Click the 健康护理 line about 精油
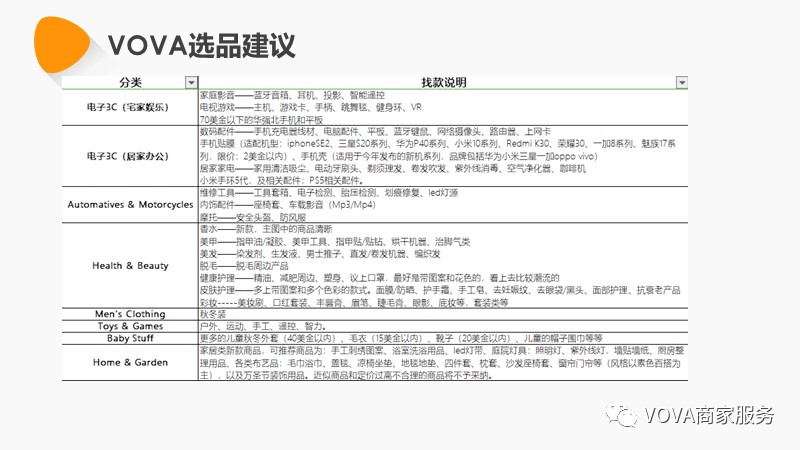 click(x=379, y=278)
